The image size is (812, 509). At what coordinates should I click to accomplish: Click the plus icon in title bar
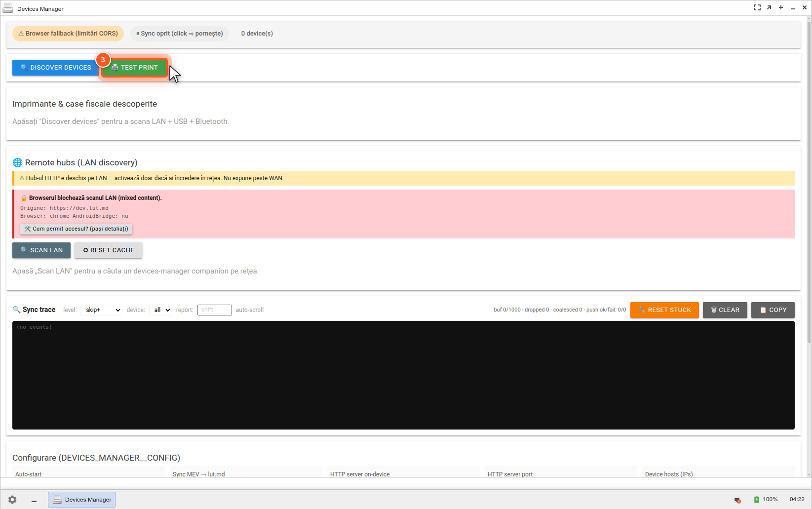781,7
